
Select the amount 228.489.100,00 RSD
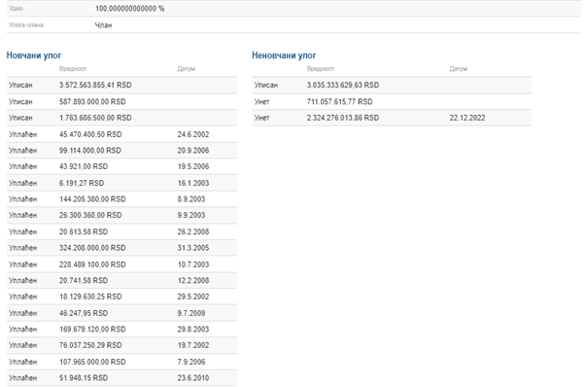(x=92, y=264)
